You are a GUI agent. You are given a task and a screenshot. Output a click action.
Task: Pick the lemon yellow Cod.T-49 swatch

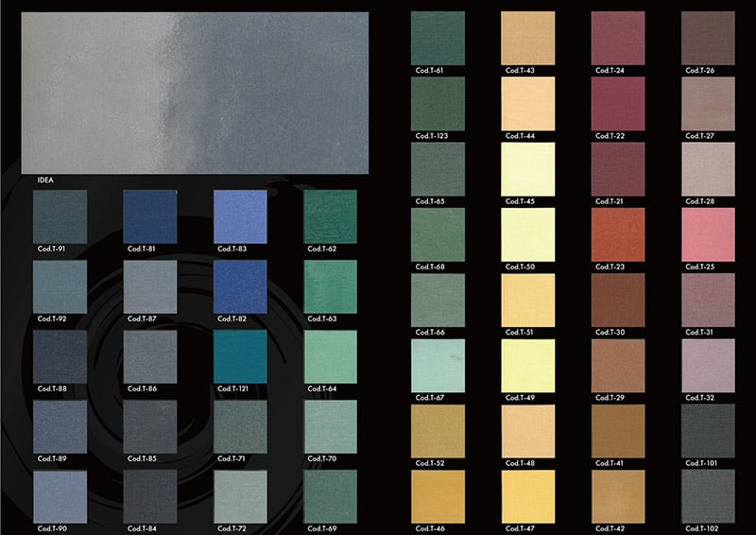coord(528,366)
